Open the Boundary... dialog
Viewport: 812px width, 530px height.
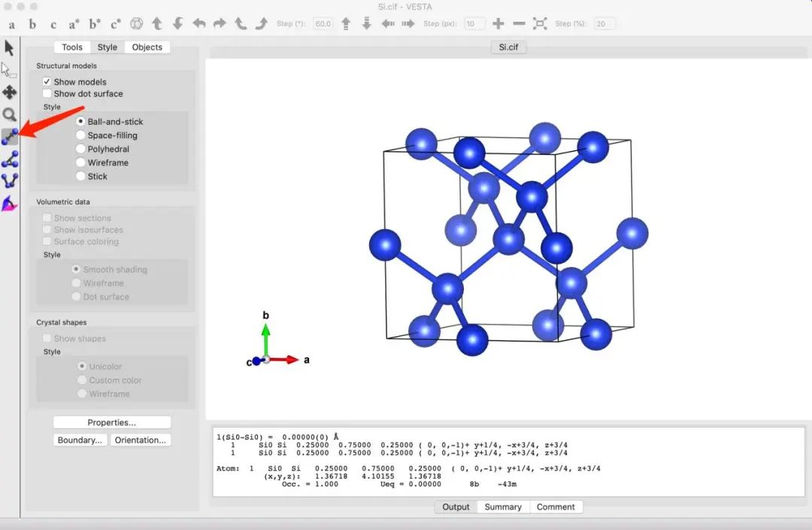point(80,440)
